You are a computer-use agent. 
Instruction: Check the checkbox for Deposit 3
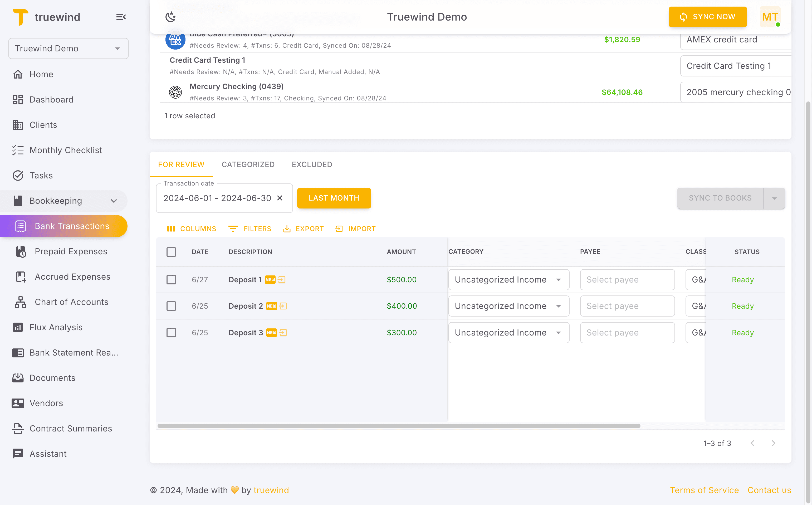(x=171, y=333)
